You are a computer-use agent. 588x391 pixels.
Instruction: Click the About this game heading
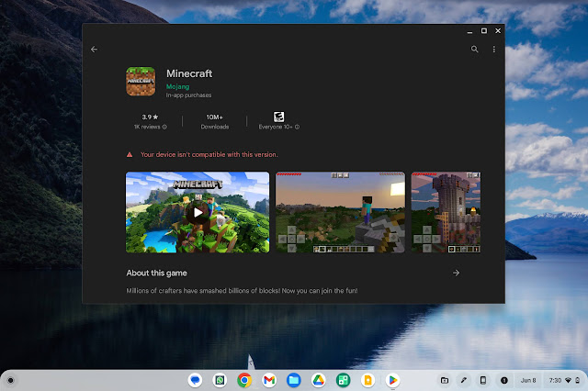pos(156,273)
